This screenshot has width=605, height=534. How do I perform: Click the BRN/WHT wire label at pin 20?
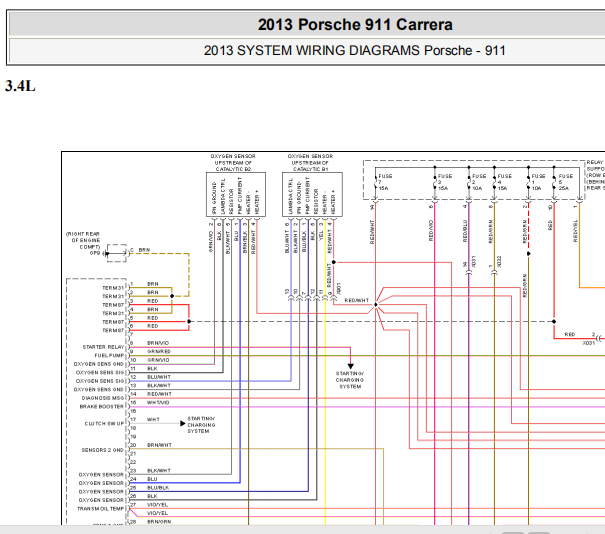pyautogui.click(x=159, y=444)
